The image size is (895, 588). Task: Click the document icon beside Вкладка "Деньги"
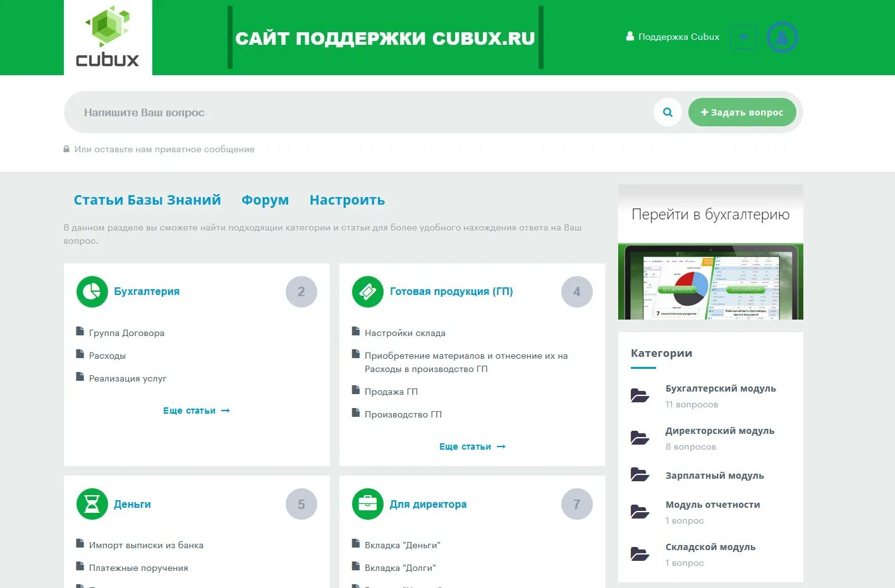click(356, 544)
